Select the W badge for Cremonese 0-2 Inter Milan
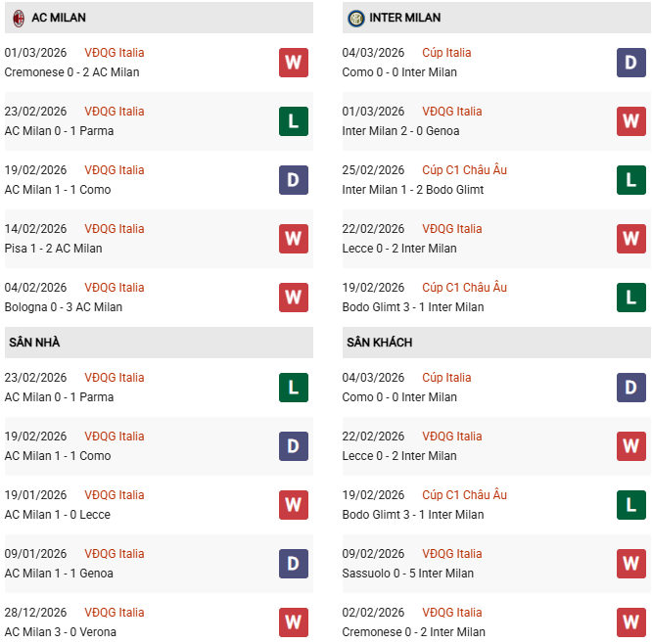 click(x=631, y=622)
